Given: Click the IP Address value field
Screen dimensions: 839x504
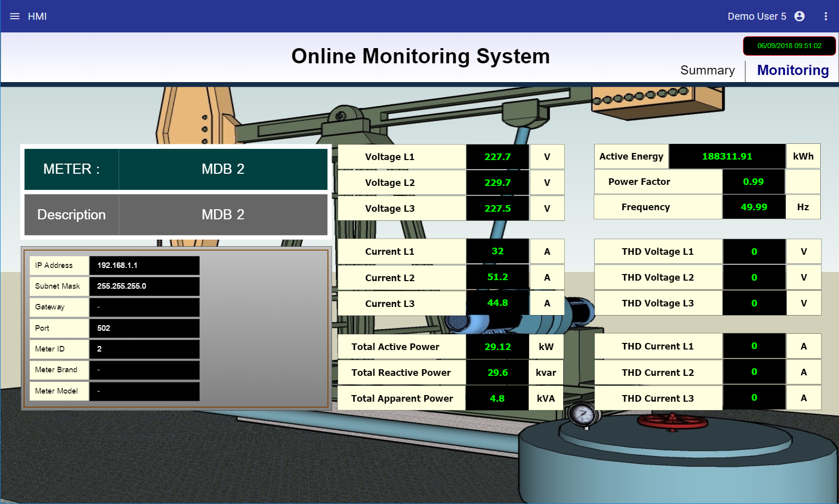Looking at the screenshot, I should [x=144, y=265].
